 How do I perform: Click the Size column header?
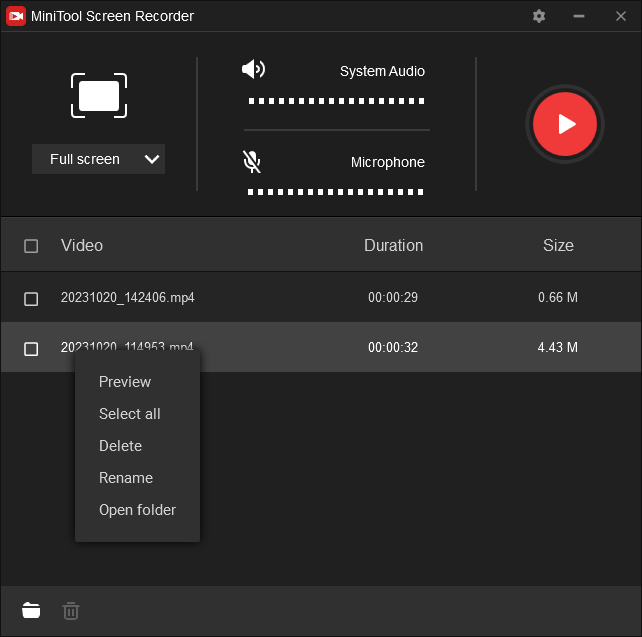click(x=558, y=245)
